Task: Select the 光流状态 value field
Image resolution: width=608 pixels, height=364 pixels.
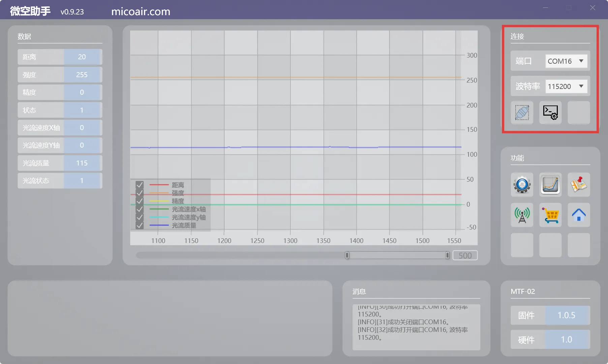Action: [x=82, y=181]
